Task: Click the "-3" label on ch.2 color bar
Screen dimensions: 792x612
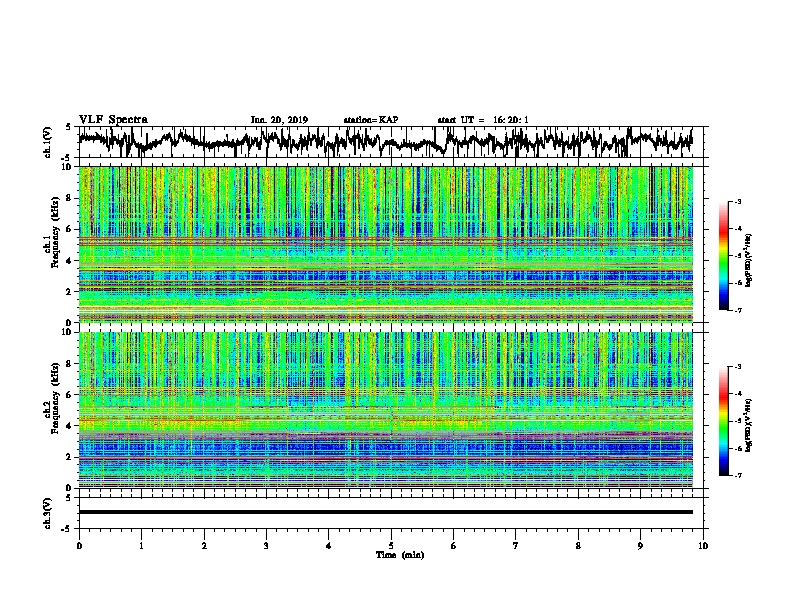Action: pyautogui.click(x=737, y=366)
